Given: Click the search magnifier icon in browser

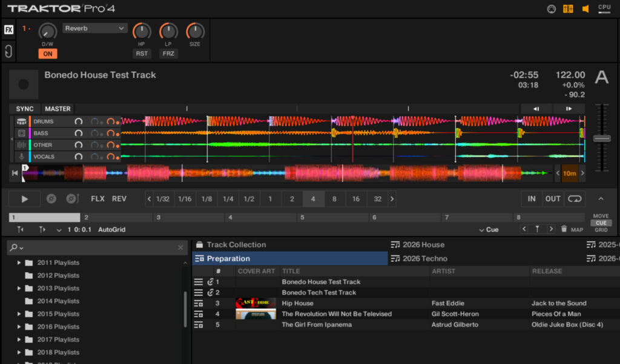Looking at the screenshot, I should [14, 248].
